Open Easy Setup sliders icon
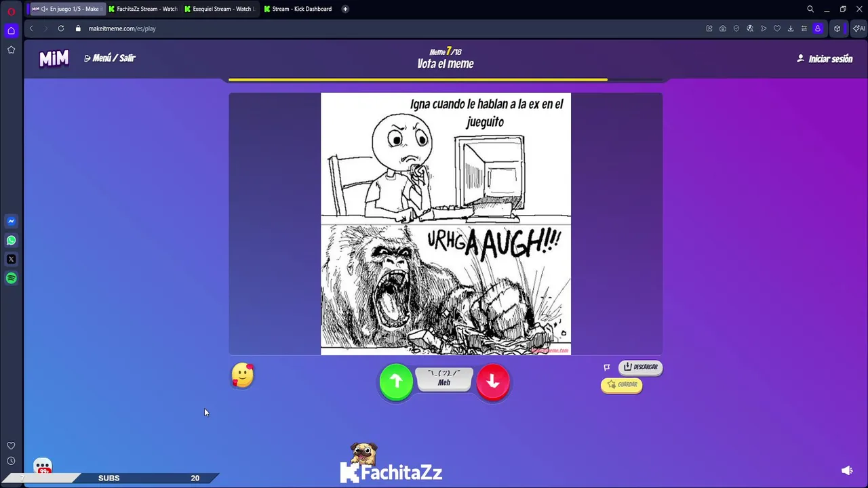 pos(804,28)
